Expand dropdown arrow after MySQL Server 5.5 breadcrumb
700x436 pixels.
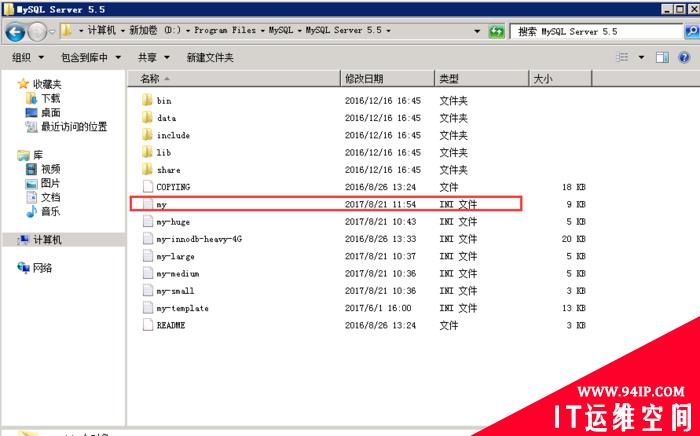(x=388, y=31)
